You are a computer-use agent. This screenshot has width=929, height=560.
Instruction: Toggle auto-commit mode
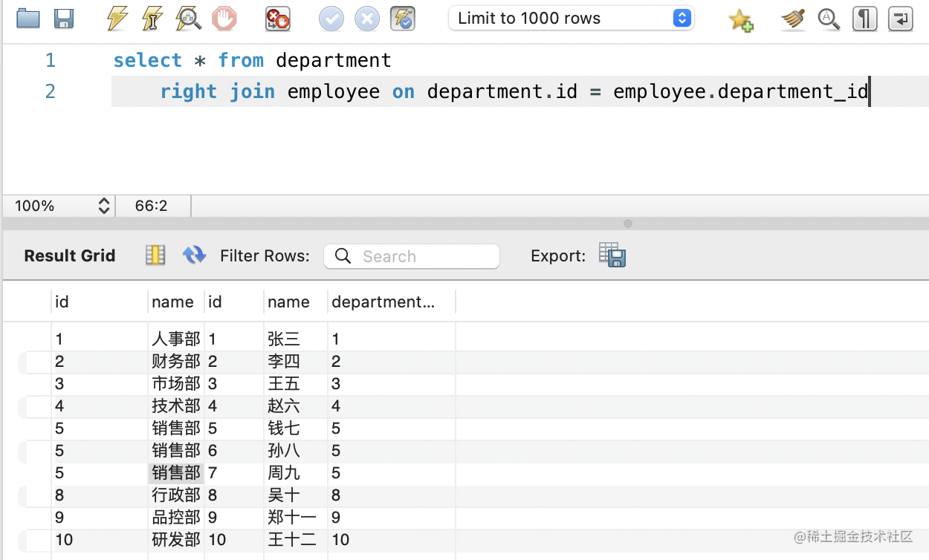tap(403, 19)
